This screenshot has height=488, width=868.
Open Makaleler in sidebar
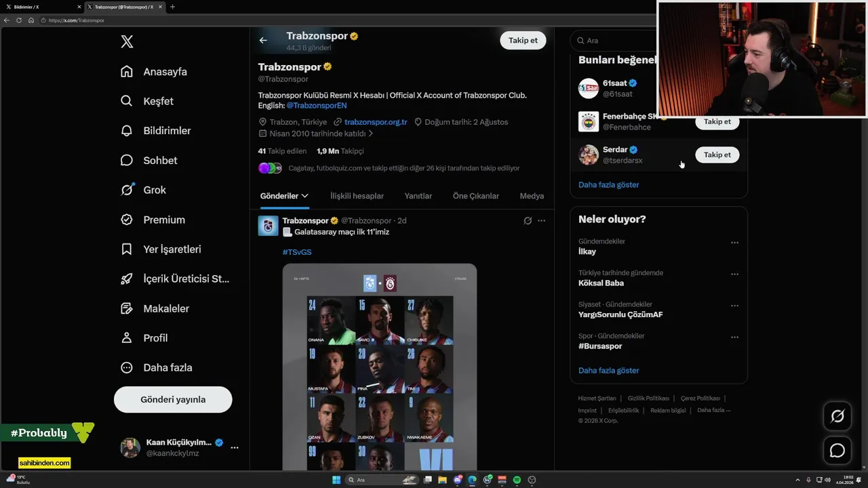[155, 308]
